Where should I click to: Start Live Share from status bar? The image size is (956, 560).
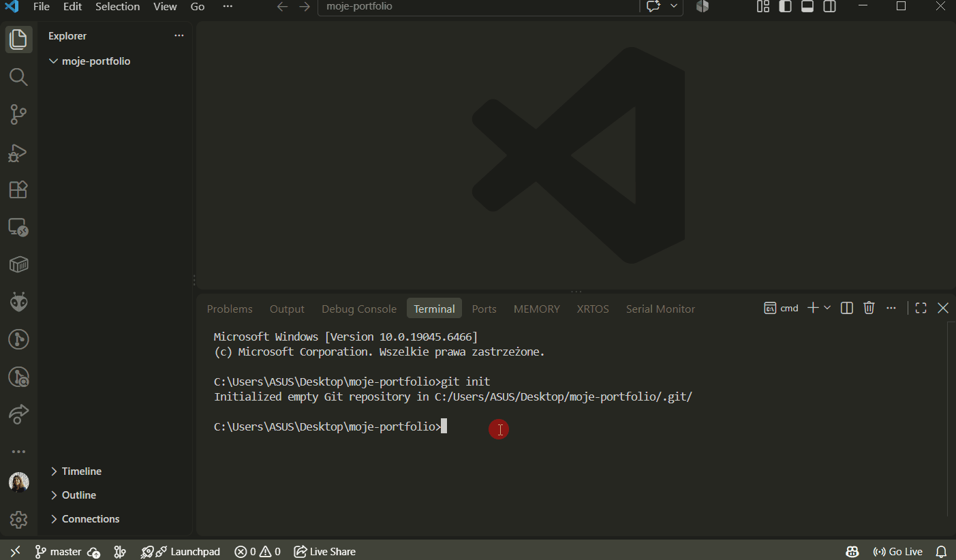point(324,552)
